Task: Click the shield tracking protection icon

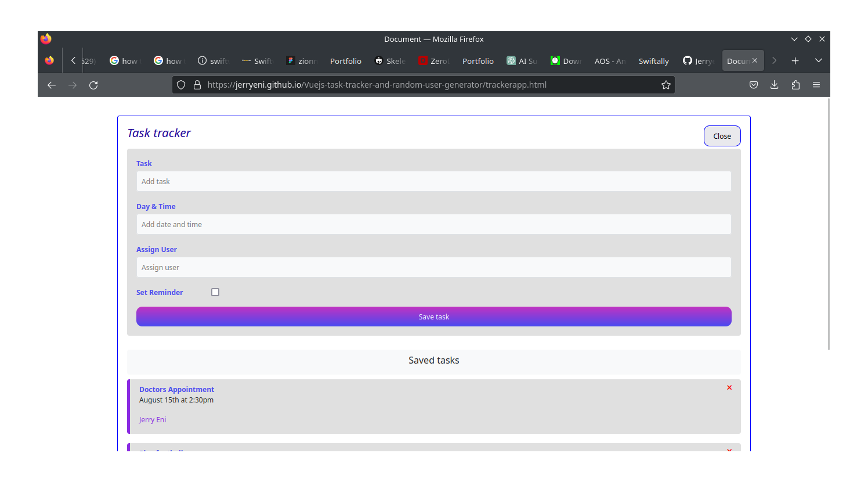Action: tap(181, 85)
